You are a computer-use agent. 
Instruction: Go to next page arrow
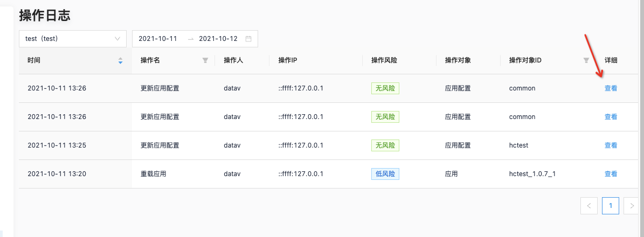[x=632, y=206]
